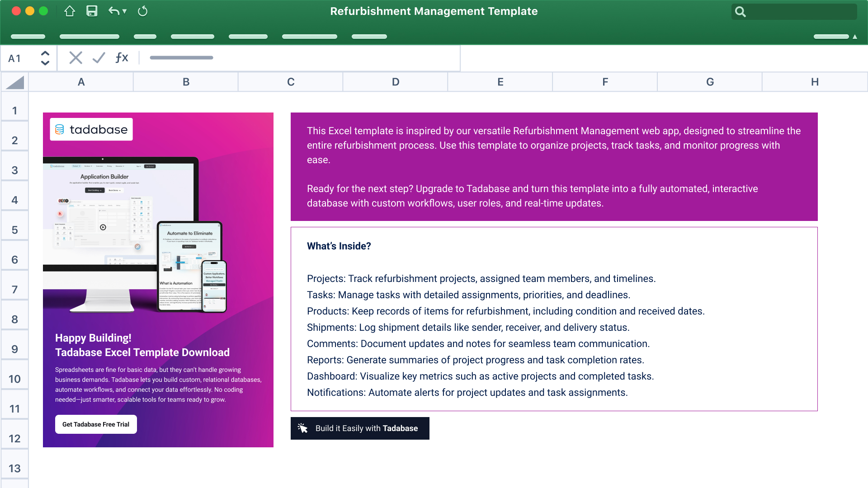Image resolution: width=868 pixels, height=488 pixels.
Task: Click 'Happy Building!' heading text
Action: (93, 338)
